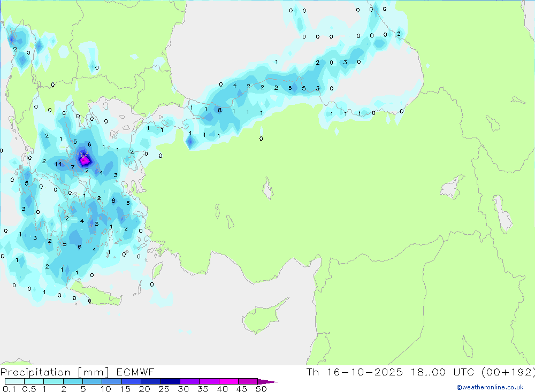Click the magenta peak precipitation cell
Screen dimensions: 535x392
(x=85, y=160)
